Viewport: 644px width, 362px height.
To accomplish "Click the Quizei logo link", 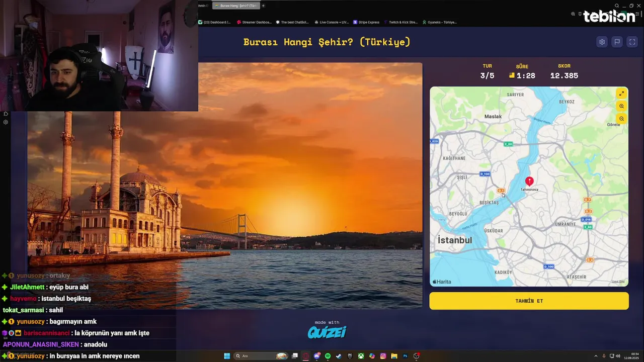I will pos(327,332).
